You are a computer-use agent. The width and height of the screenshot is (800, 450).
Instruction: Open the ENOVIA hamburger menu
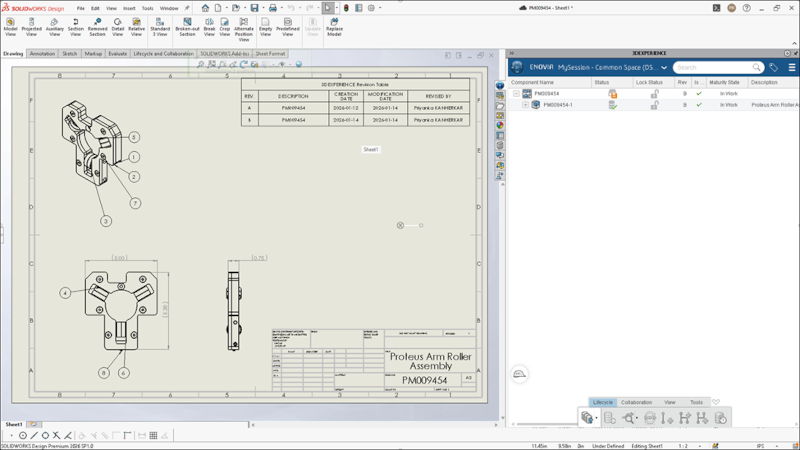[791, 68]
